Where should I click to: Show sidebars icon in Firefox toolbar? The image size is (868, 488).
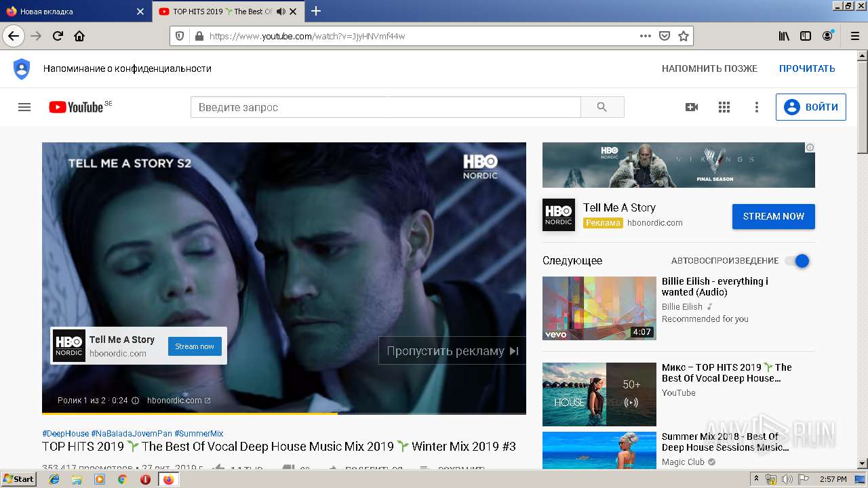tap(806, 36)
